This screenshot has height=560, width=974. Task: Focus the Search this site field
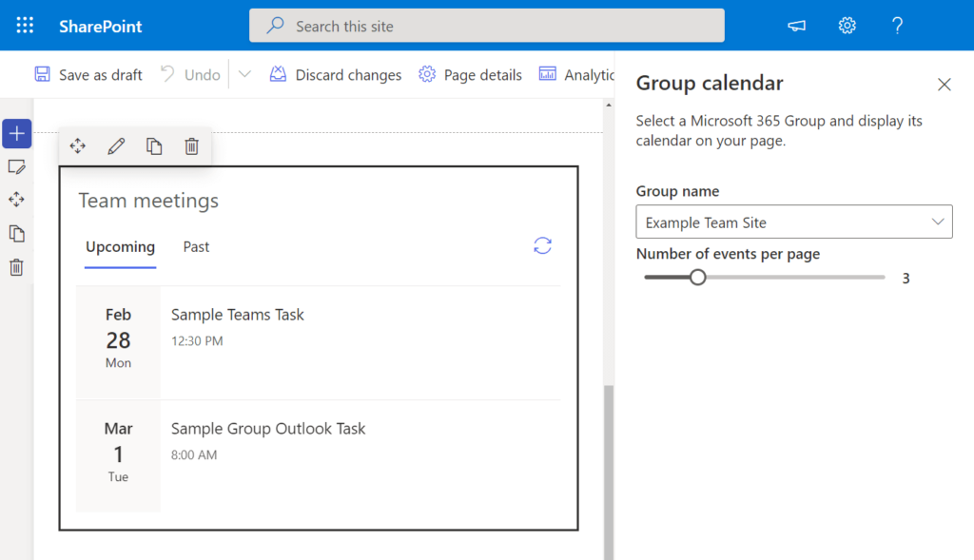(487, 26)
